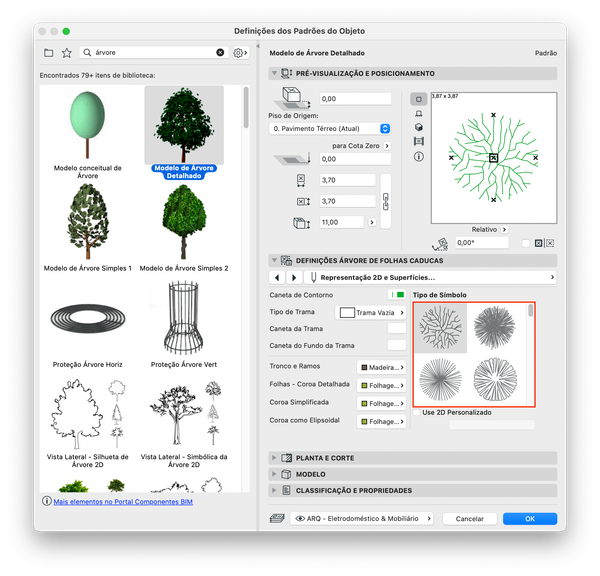Toggle the chain link proportions lock
Image resolution: width=600 pixels, height=576 pixels.
coord(386,201)
